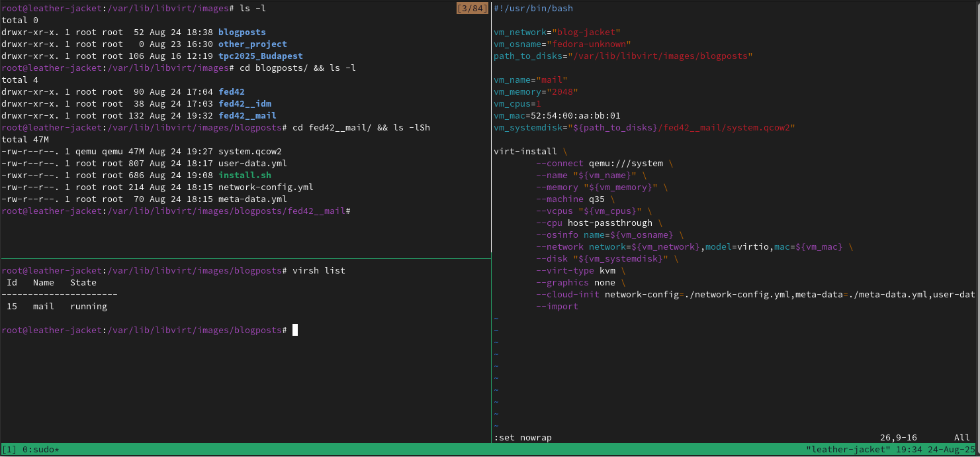Click the State column header
Viewport: 980px width, 457px height.
pyautogui.click(x=83, y=282)
